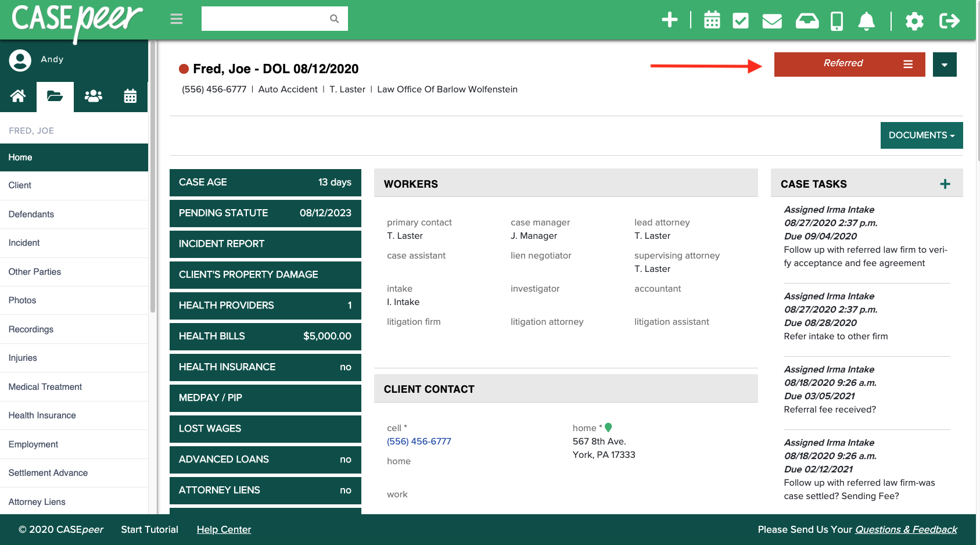
Task: Click the red case status dot beside Fred, Joe
Action: [x=184, y=69]
